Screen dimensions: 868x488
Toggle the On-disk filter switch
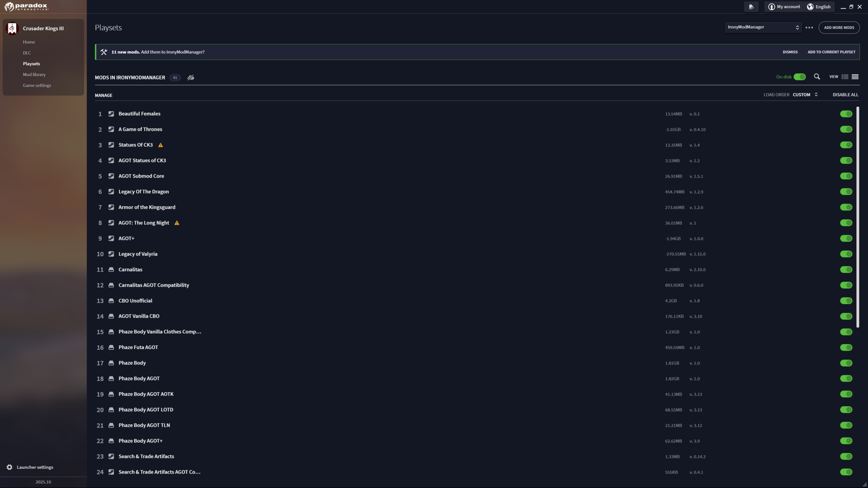click(800, 77)
